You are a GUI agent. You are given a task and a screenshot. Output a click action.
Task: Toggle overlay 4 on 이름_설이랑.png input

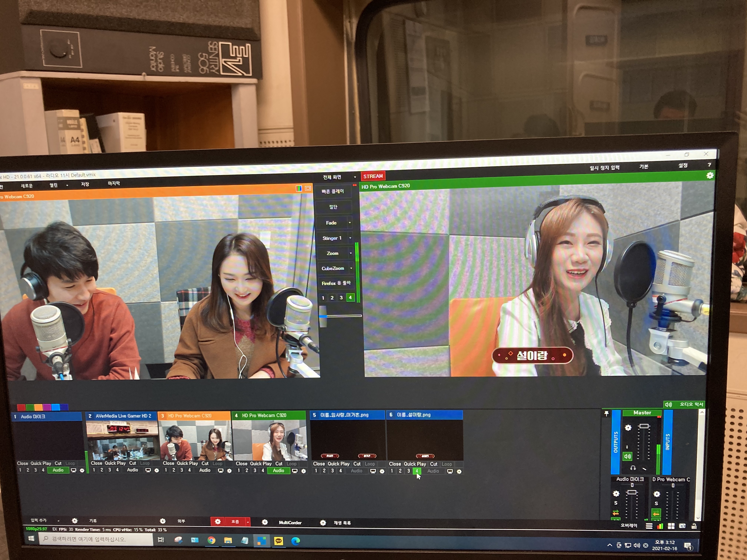pos(417,471)
